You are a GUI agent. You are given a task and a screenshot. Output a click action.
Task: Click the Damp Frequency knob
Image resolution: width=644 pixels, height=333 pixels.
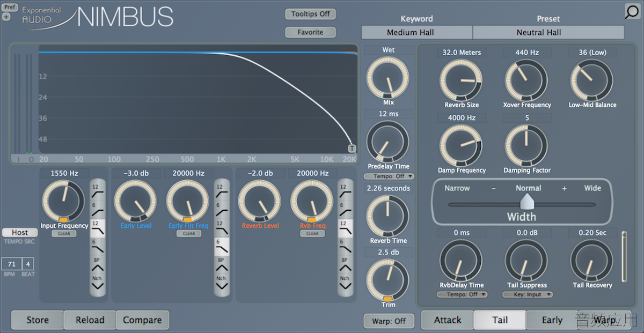[x=461, y=146]
